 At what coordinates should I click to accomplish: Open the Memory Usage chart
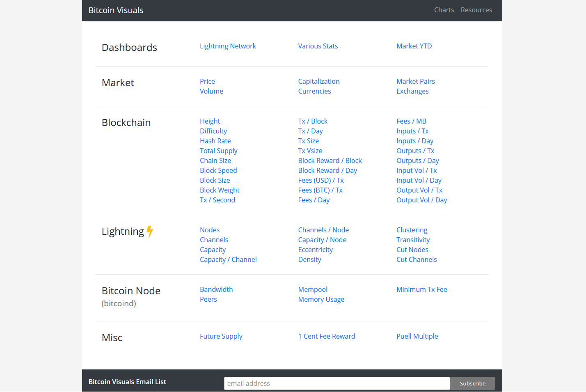pyautogui.click(x=321, y=299)
